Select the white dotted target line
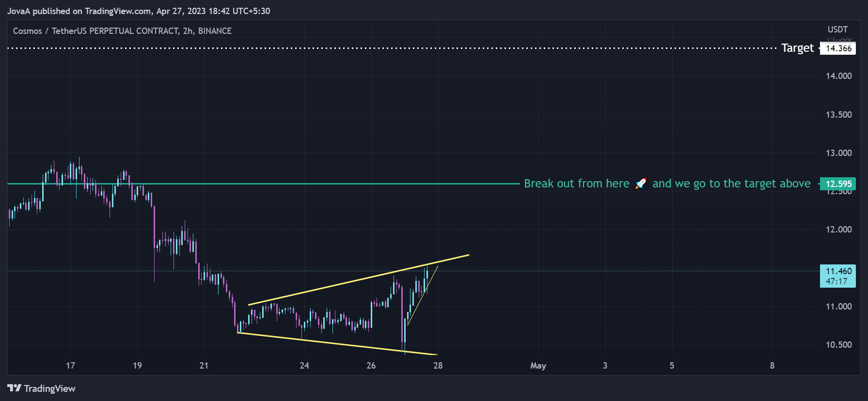The width and height of the screenshot is (868, 401). (392, 48)
